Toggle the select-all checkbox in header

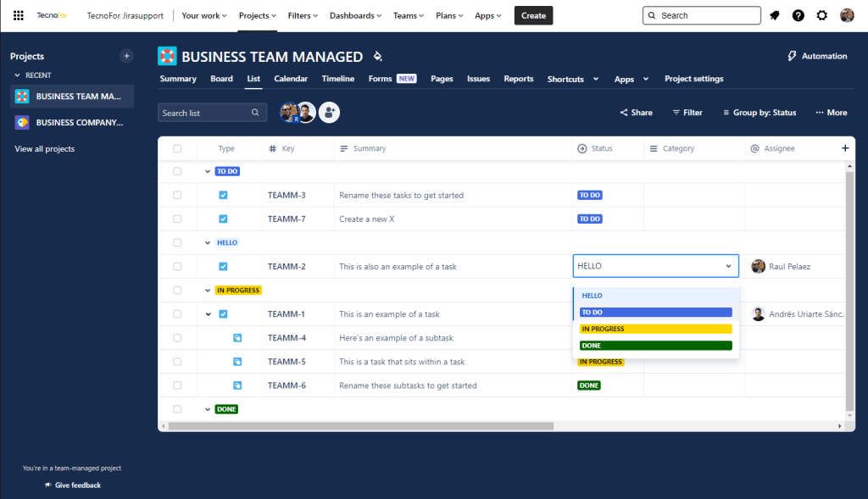coord(177,148)
